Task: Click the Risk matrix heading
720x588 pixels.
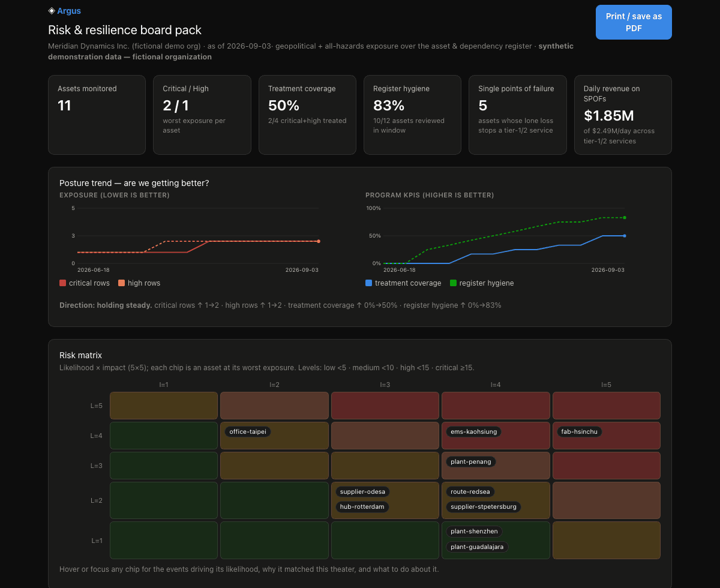Action: pyautogui.click(x=80, y=355)
